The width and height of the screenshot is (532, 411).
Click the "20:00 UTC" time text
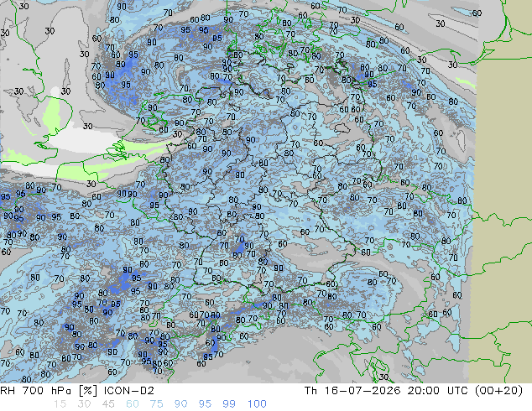tap(439, 391)
